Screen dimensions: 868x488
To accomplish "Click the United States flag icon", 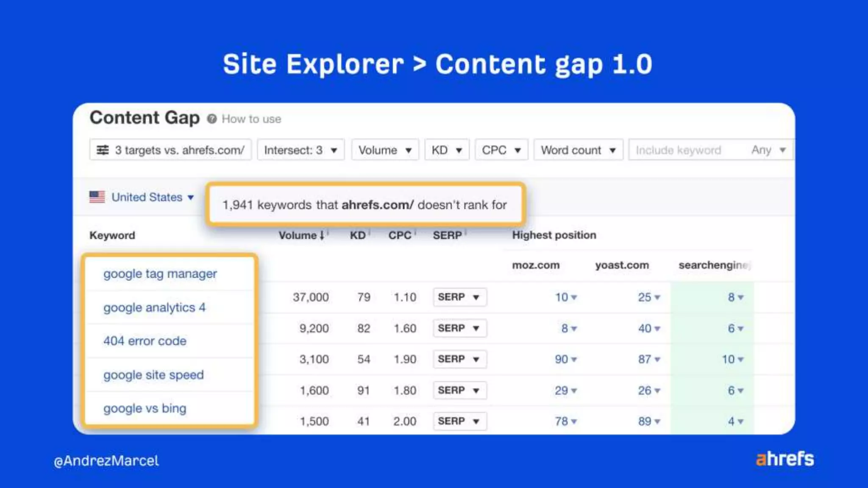I will coord(97,197).
